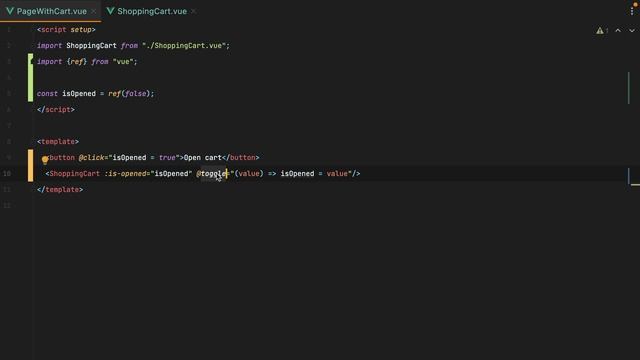Click the opening <template> tag
640x360 pixels.
(x=58, y=142)
